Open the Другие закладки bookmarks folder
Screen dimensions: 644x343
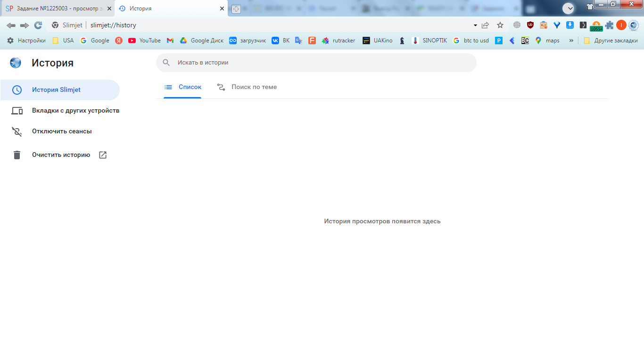click(610, 41)
